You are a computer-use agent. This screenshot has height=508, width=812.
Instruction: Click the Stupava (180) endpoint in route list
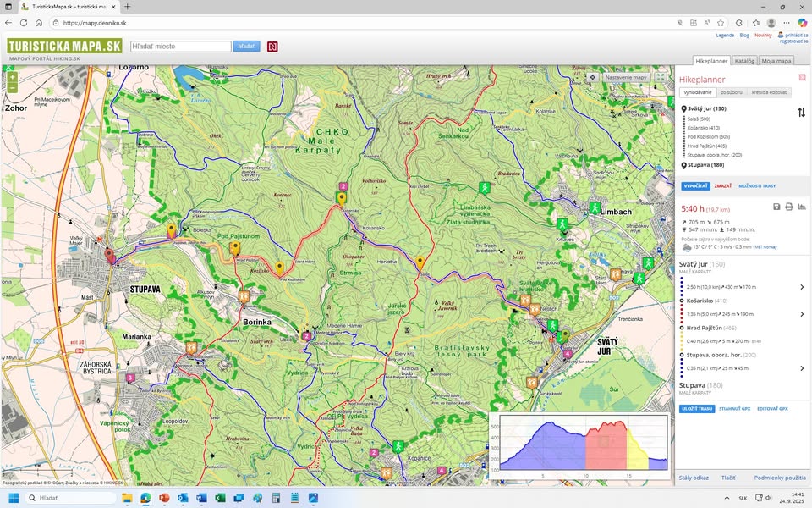coord(705,165)
